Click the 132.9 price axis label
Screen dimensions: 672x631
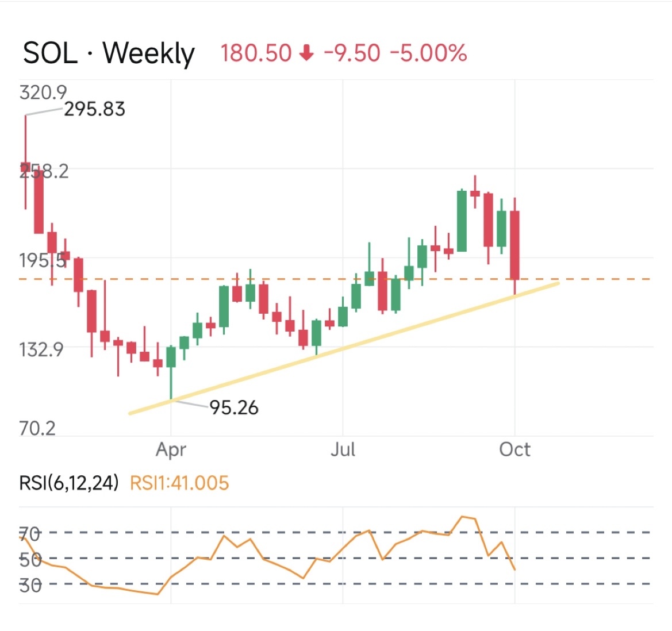41,349
